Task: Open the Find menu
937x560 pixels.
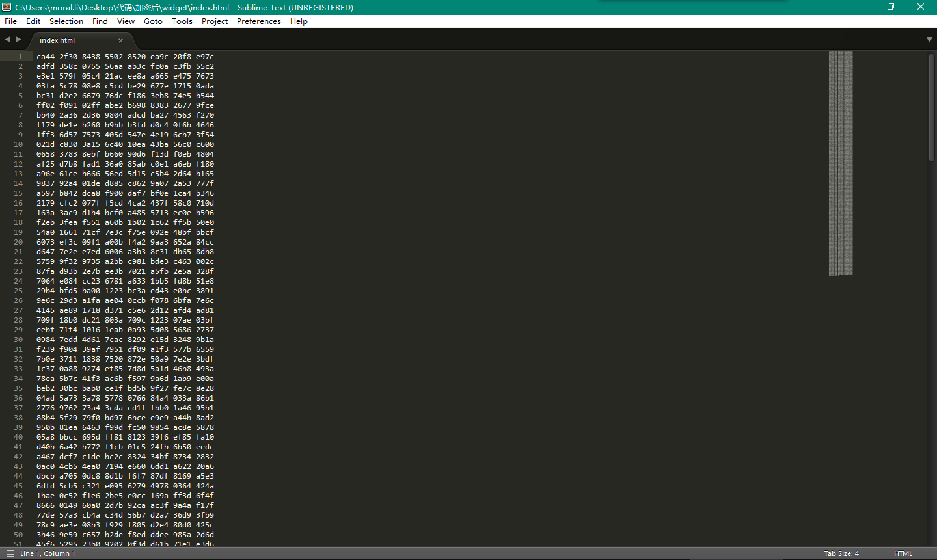Action: (x=100, y=21)
